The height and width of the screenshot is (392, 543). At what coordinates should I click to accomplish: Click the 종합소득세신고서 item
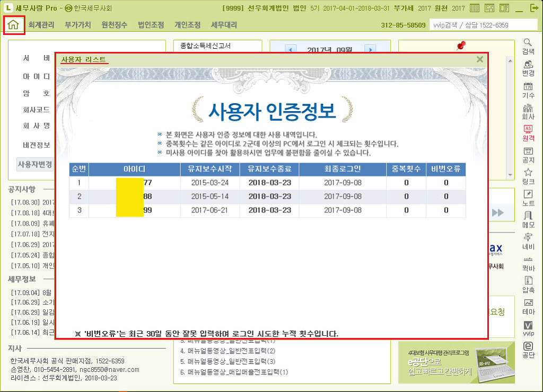click(x=205, y=46)
